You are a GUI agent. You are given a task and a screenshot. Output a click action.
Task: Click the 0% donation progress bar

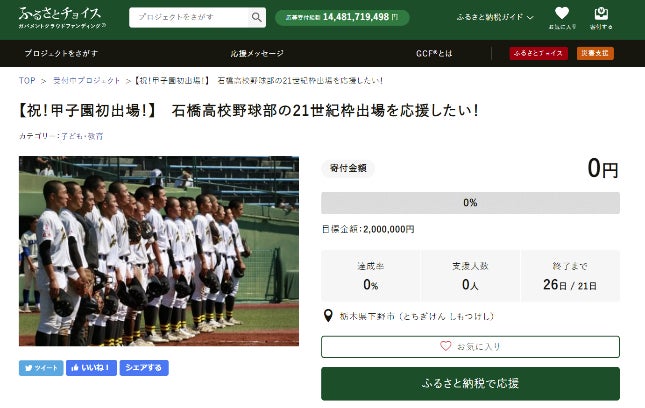pyautogui.click(x=470, y=203)
